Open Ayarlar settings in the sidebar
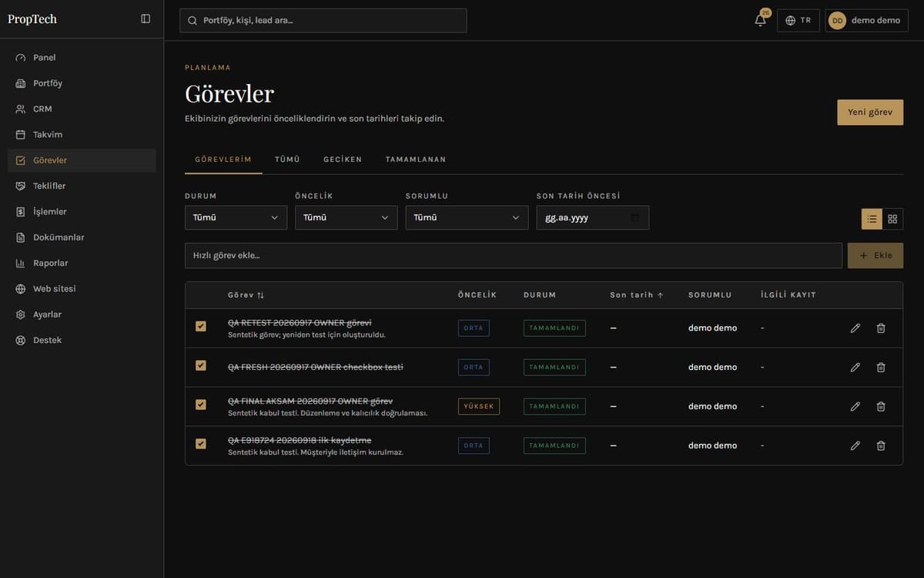The height and width of the screenshot is (578, 924). tap(82, 315)
